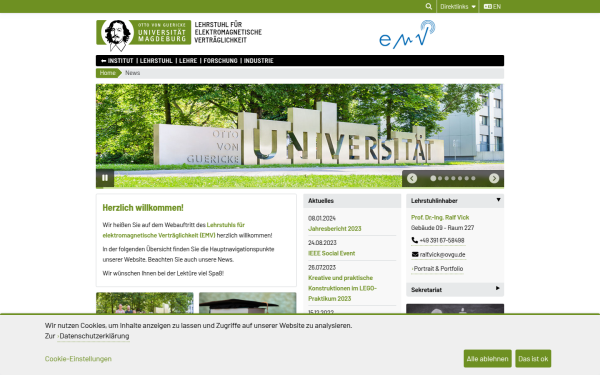The image size is (600, 375).
Task: Open Lehrstuhl für elektromagnetische Verträglichkeit link
Action: point(173,230)
